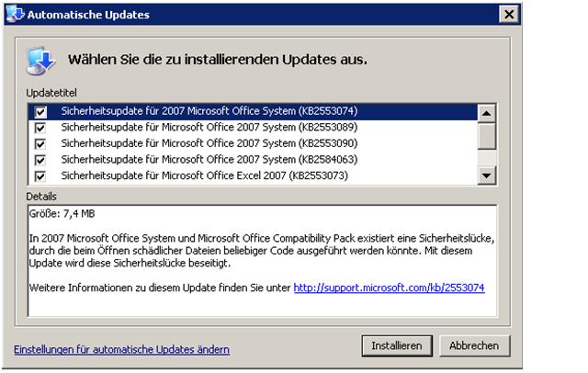Close the Automatische Updates dialog
588x373 pixels.
click(507, 15)
